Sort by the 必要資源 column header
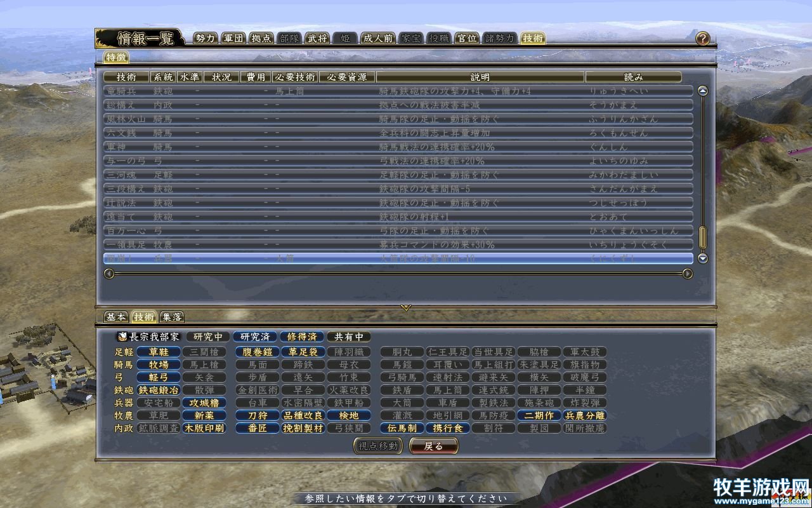The width and height of the screenshot is (812, 508). click(346, 77)
